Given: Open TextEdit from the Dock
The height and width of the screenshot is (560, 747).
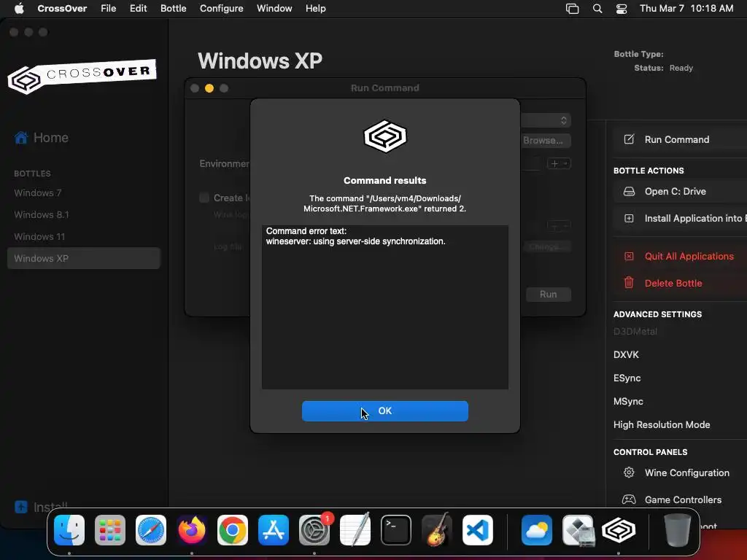Looking at the screenshot, I should [355, 530].
